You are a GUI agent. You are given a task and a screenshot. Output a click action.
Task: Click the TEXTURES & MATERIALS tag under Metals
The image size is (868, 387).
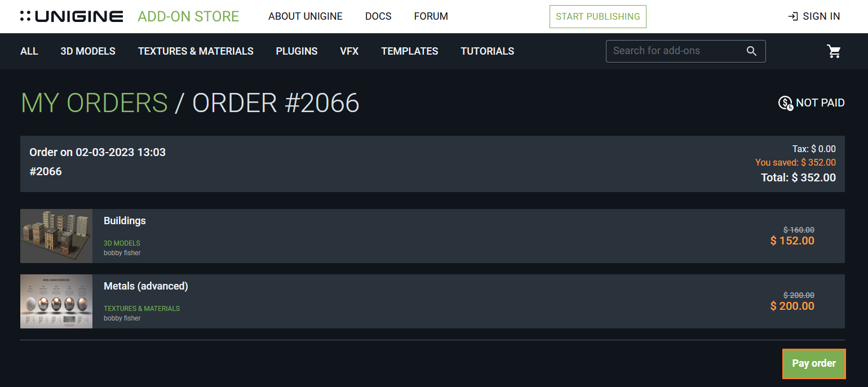pyautogui.click(x=141, y=309)
